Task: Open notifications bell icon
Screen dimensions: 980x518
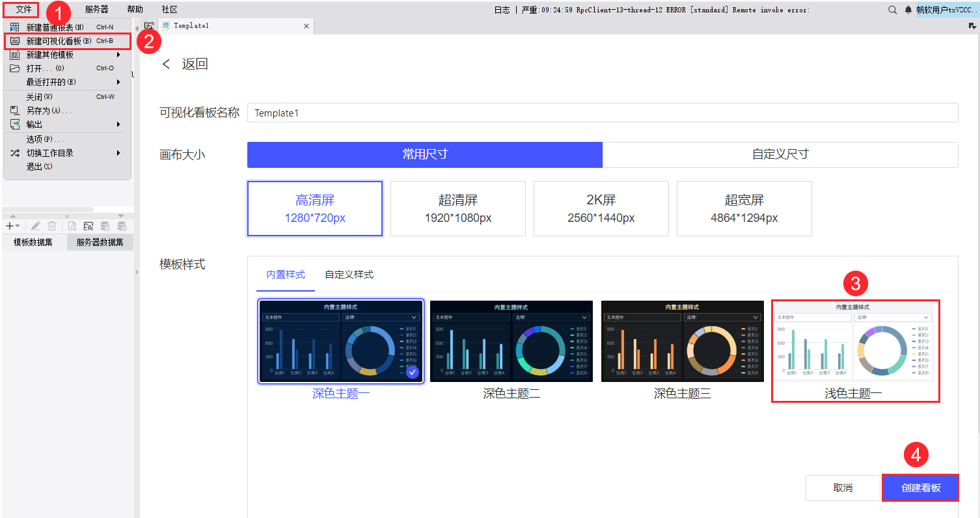Action: click(908, 10)
